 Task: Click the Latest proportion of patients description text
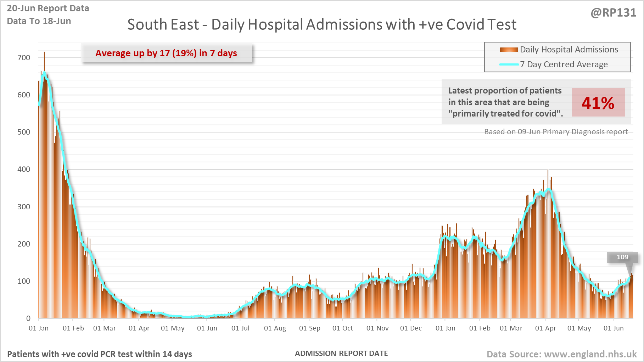pos(505,102)
